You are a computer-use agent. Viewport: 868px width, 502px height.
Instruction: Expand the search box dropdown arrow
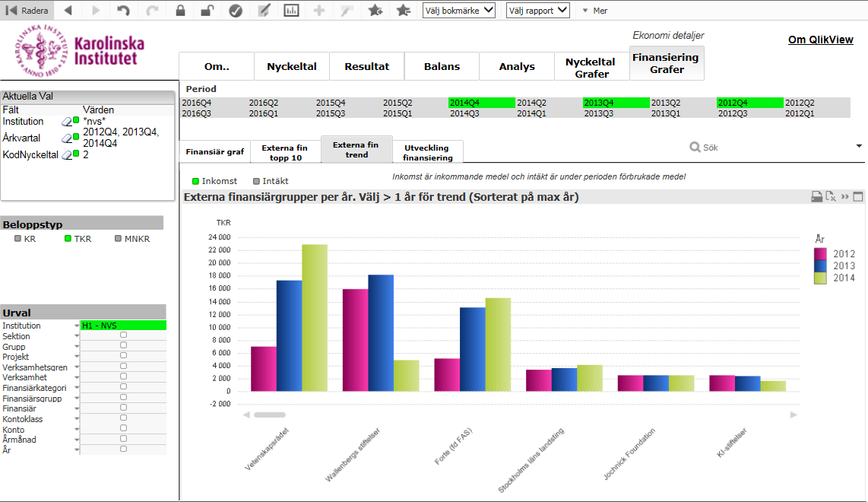(x=859, y=146)
